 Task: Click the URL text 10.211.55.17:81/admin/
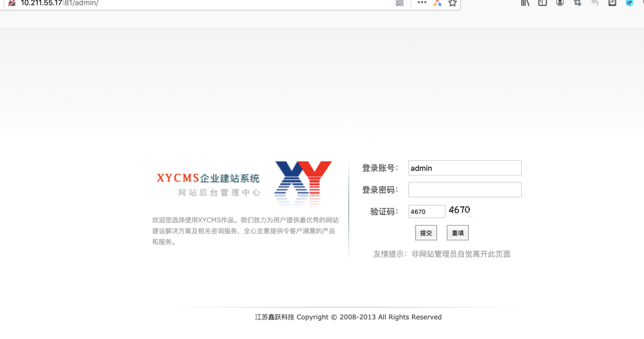point(60,3)
